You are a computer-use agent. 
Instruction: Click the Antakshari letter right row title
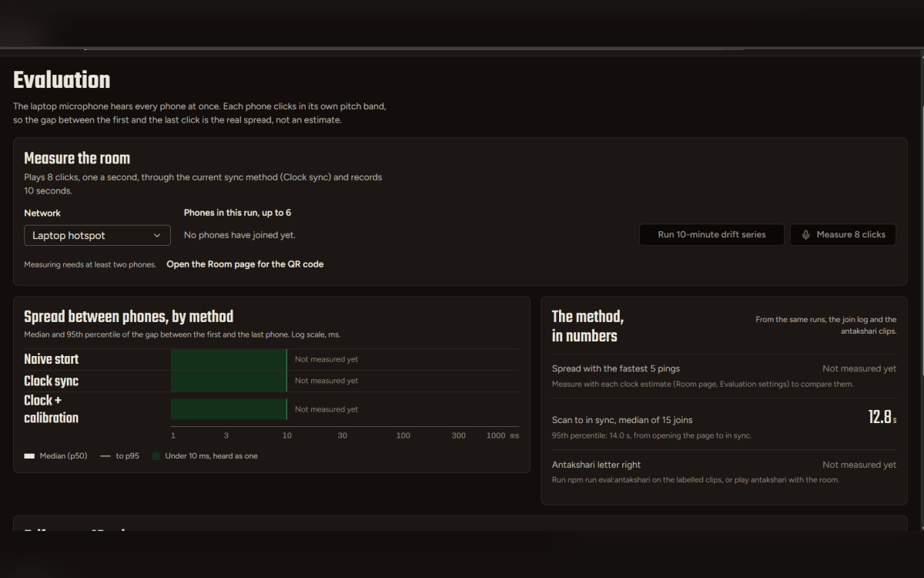(596, 465)
